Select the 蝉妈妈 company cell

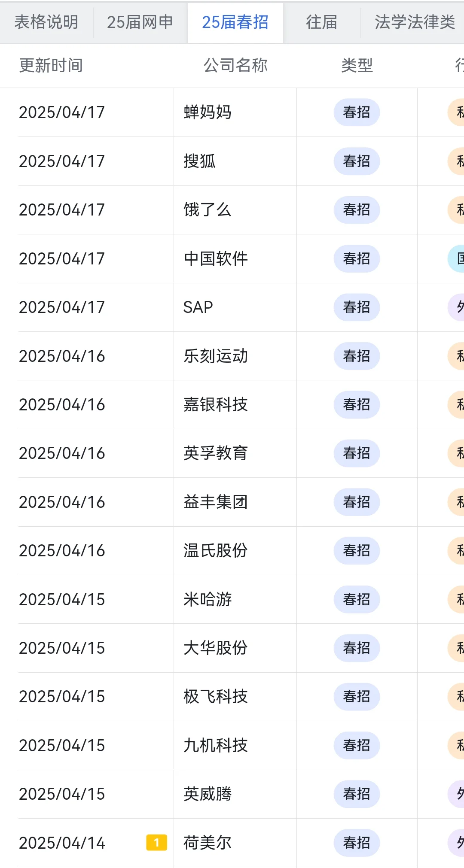(x=235, y=112)
